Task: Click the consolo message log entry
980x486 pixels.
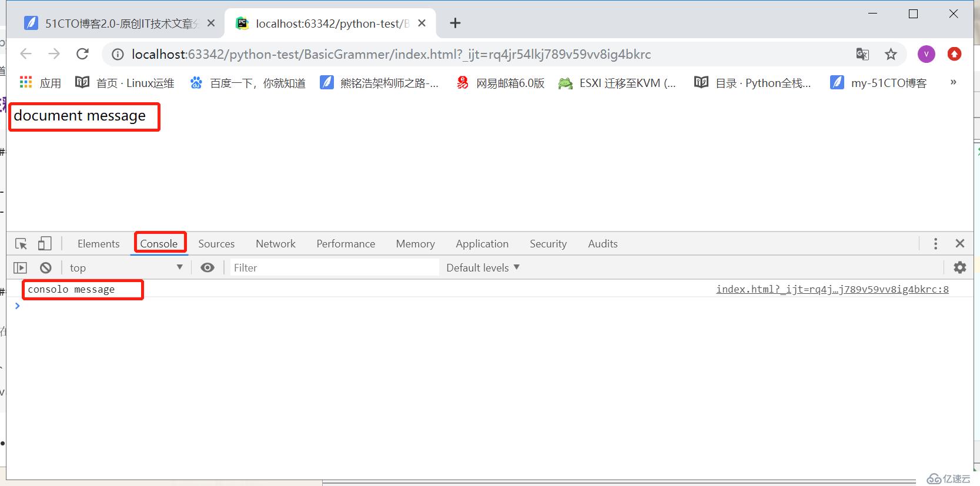Action: [x=71, y=289]
